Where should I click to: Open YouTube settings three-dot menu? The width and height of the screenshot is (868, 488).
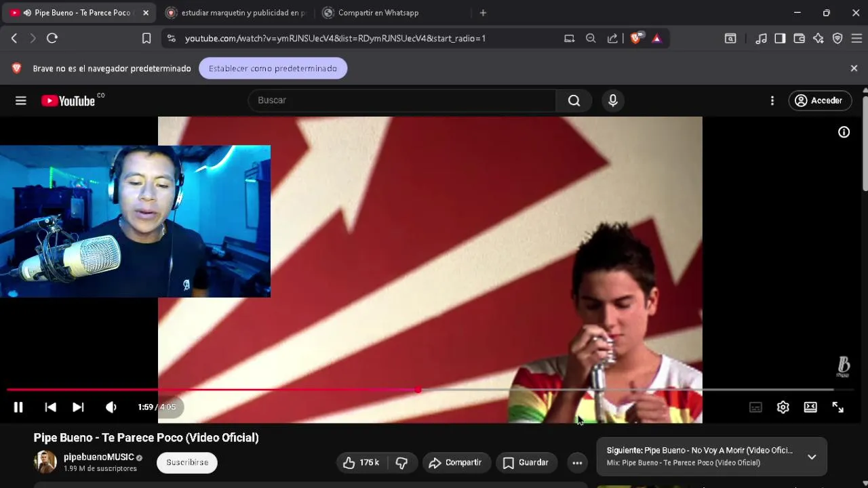(x=772, y=100)
